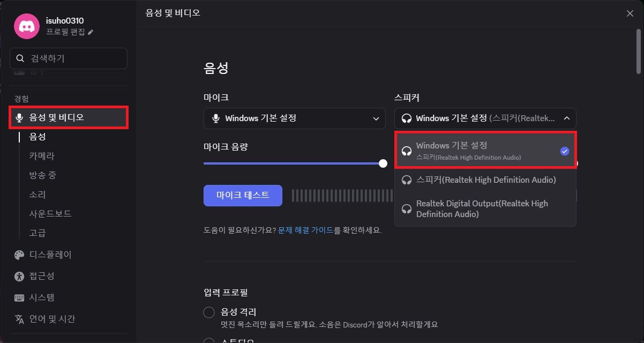Click the translate icon for 언어 및 시간

20,319
